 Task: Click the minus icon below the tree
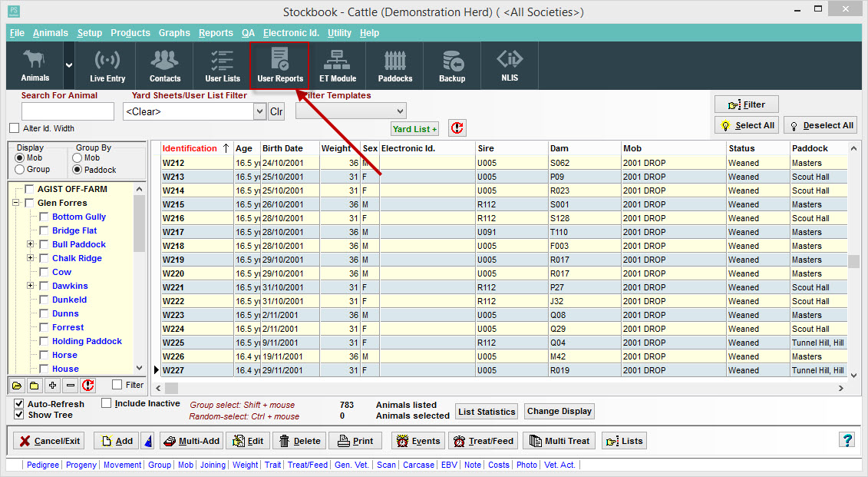tap(71, 385)
